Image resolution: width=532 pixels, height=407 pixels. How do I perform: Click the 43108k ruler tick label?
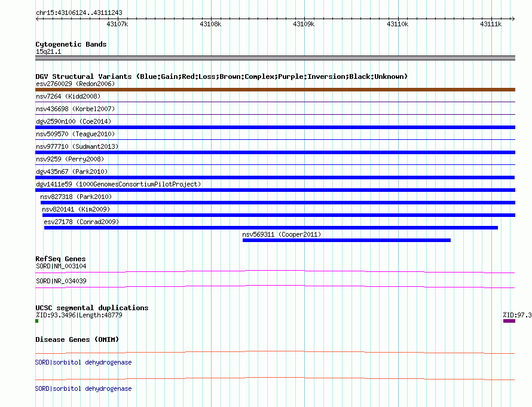[x=210, y=24]
